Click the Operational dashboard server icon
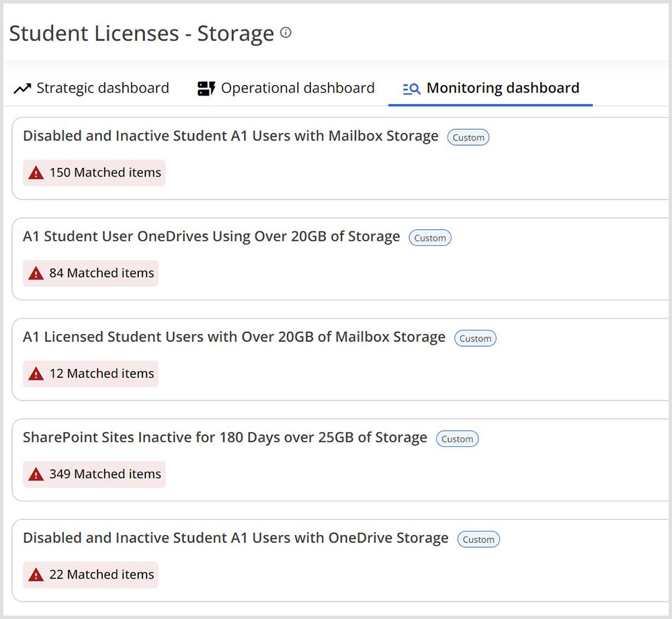This screenshot has width=672, height=619. click(x=206, y=87)
